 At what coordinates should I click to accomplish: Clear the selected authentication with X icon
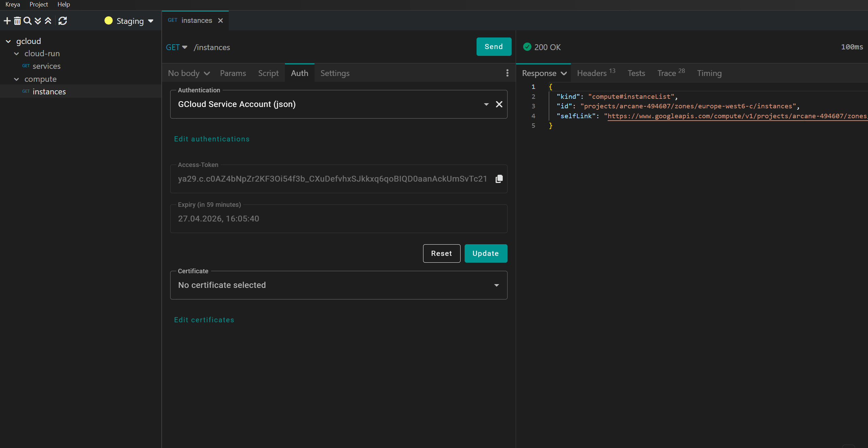[499, 104]
